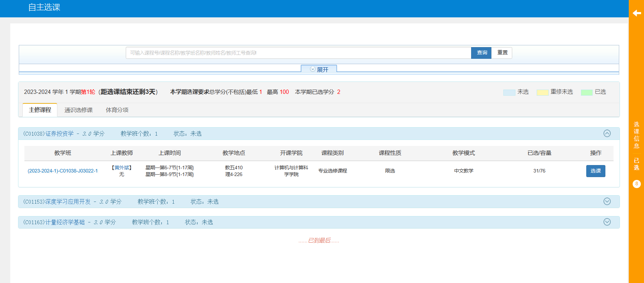
Task: Click the 重置 reset button
Action: coord(502,53)
